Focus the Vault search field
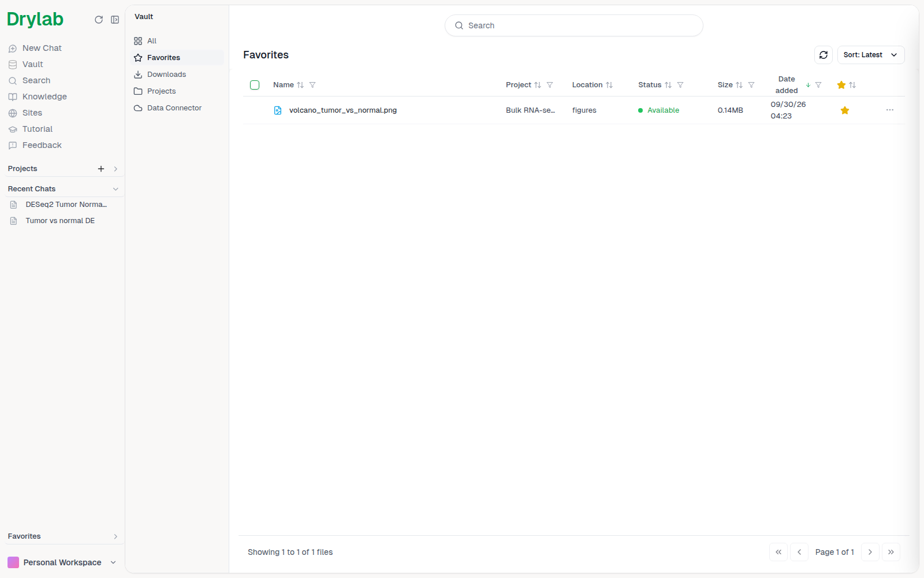Viewport: 924px width, 578px height. pos(574,25)
